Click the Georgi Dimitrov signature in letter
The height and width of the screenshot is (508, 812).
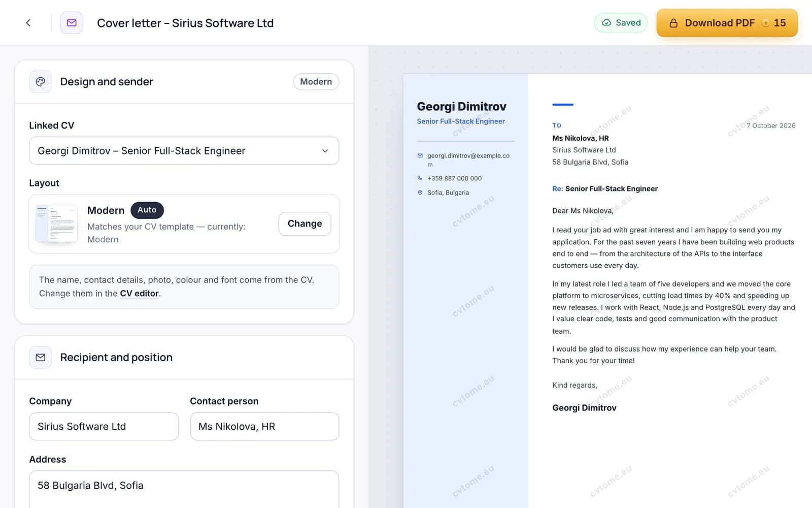[584, 408]
